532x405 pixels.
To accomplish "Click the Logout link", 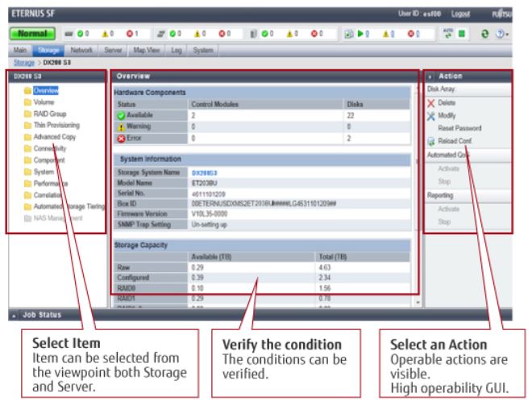I will click(x=460, y=14).
